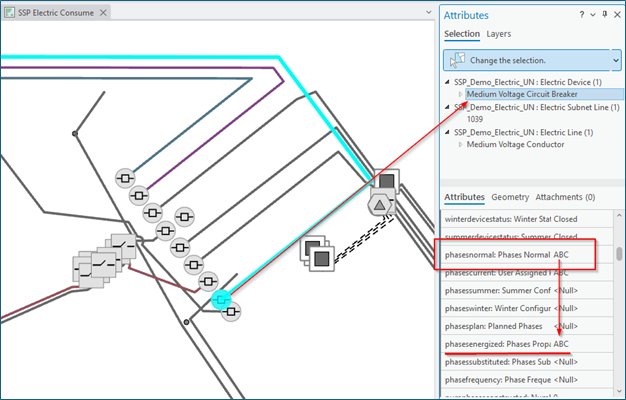Click the map view icon in SSP tab

(10, 11)
